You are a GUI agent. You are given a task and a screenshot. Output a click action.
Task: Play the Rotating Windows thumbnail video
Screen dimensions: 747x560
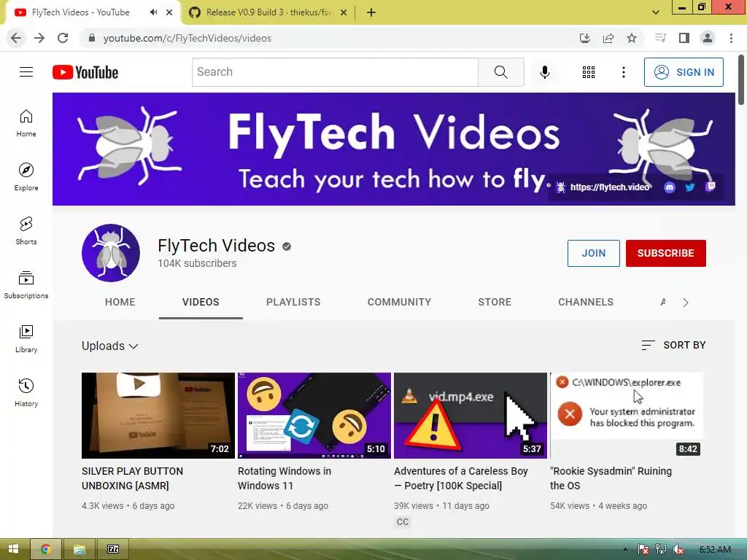point(314,415)
